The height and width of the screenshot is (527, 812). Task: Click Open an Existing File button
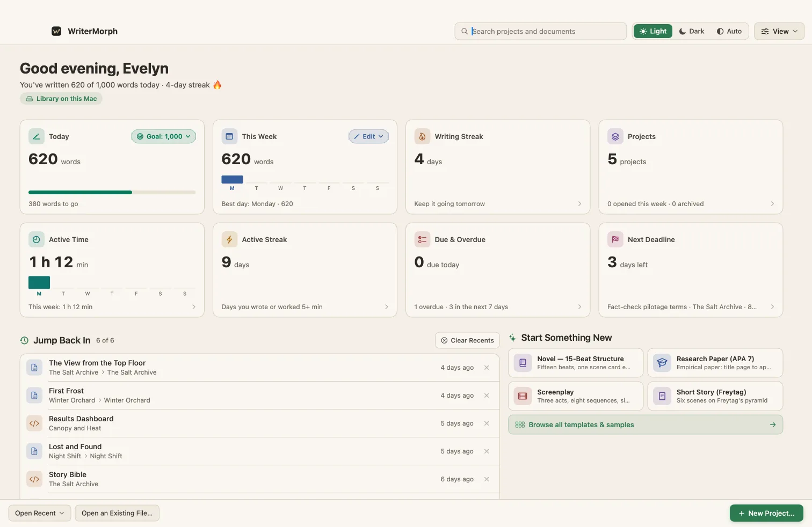point(117,513)
